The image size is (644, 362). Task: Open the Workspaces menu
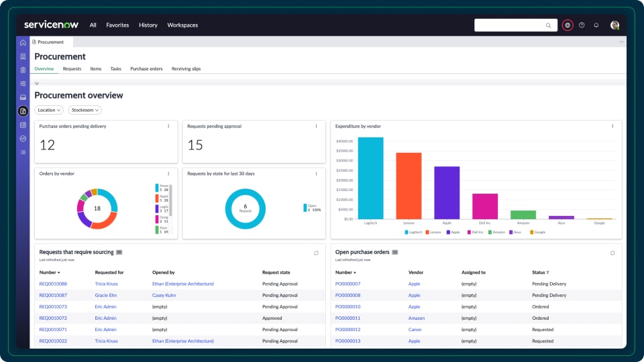(182, 25)
